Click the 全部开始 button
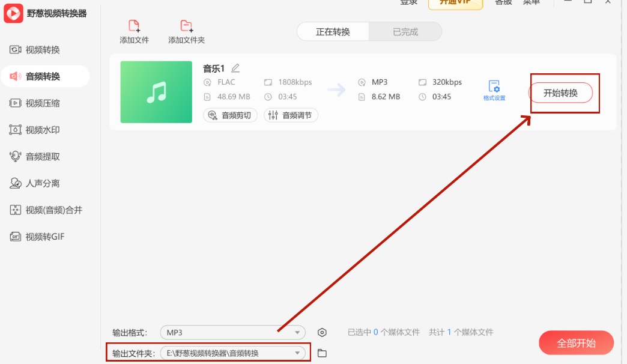This screenshot has height=364, width=627. [576, 342]
